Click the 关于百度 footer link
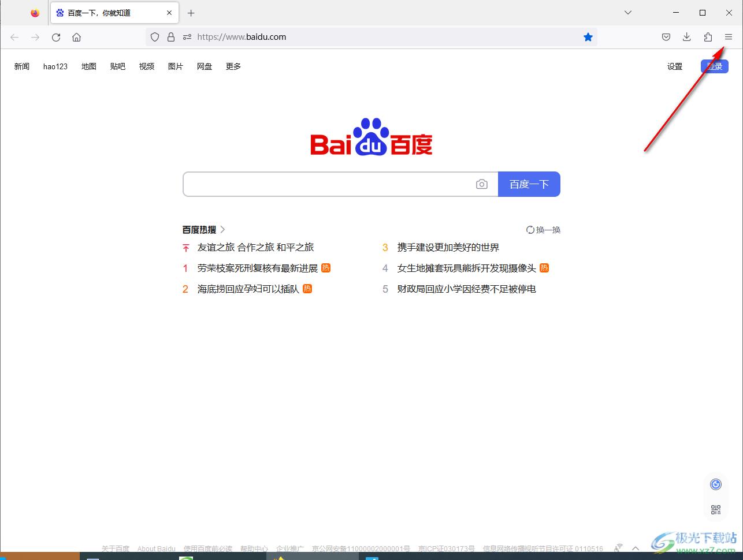Image resolution: width=743 pixels, height=560 pixels. (x=116, y=548)
